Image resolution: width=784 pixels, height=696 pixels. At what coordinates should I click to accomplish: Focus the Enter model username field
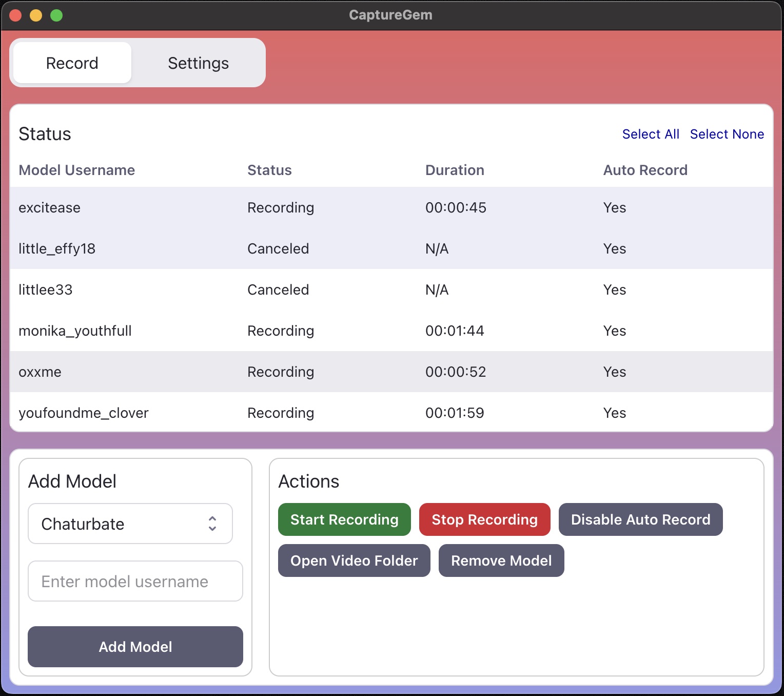135,581
